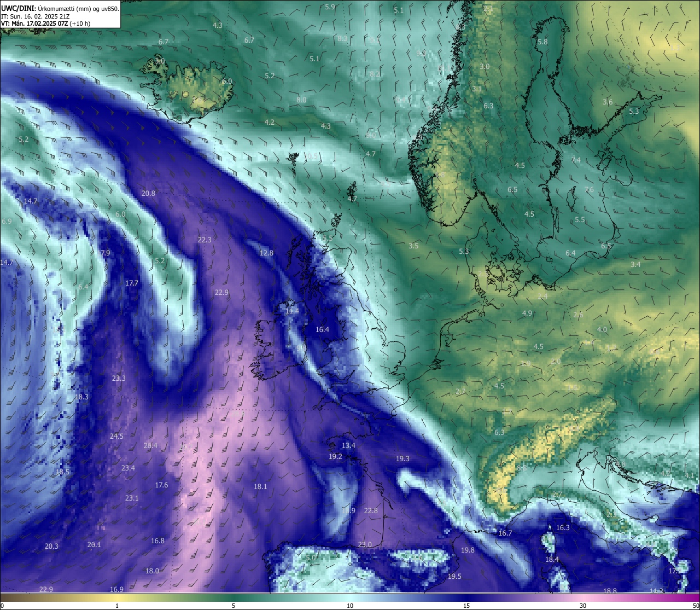Click the 20.3 value label
This screenshot has height=610, width=700.
51,547
